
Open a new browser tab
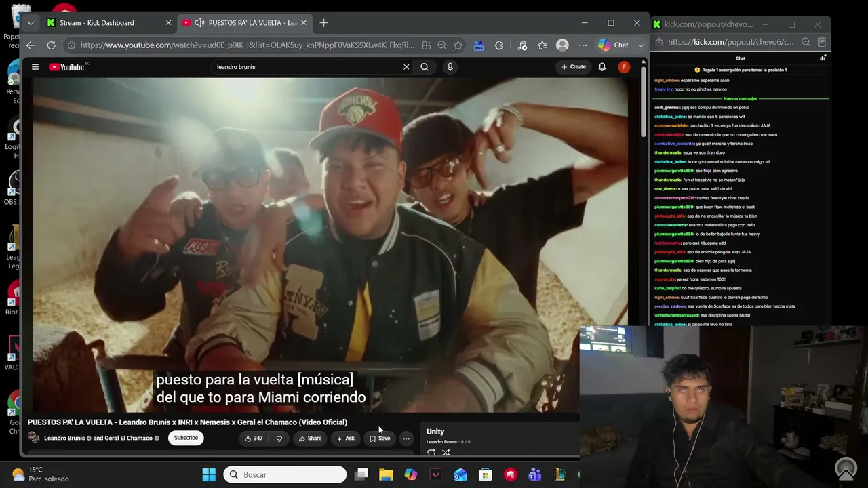click(x=323, y=22)
